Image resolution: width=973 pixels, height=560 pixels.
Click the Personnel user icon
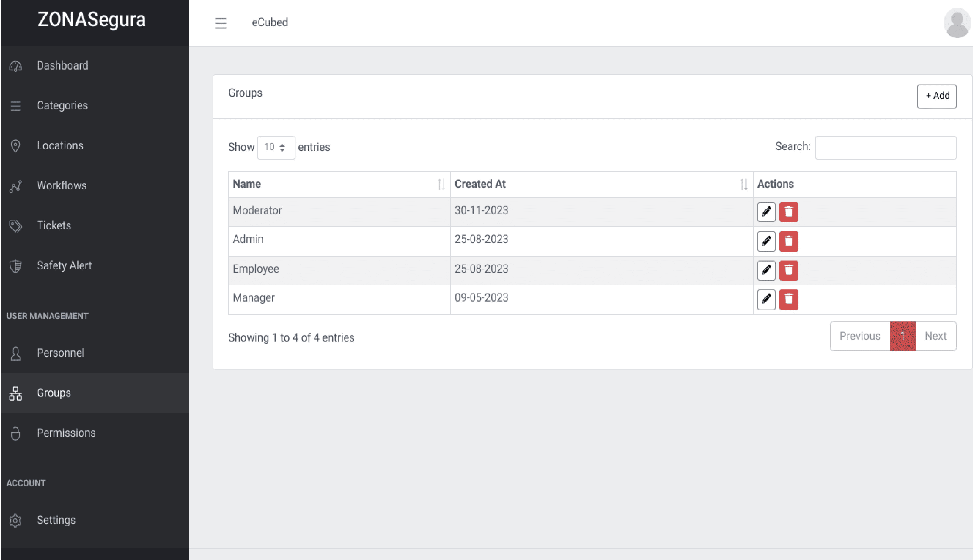[15, 353]
